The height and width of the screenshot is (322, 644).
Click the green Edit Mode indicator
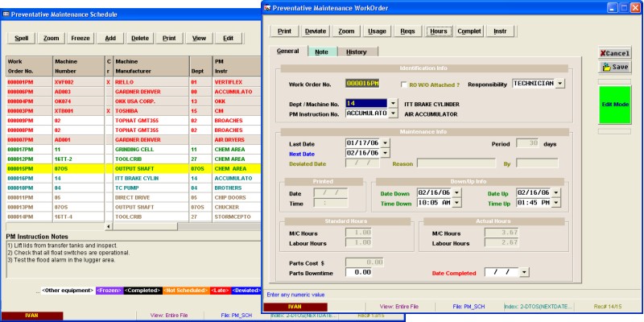click(616, 105)
